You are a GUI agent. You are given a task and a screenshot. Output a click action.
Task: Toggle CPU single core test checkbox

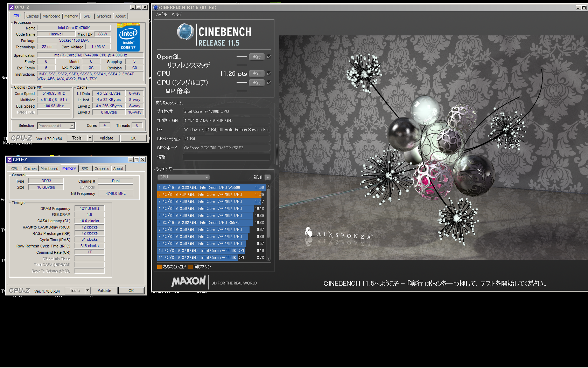click(x=269, y=82)
